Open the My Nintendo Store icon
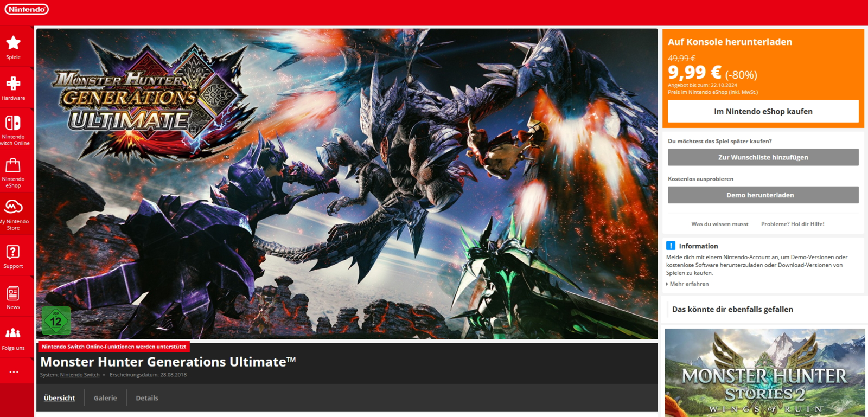Viewport: 868px width, 417px height. (x=13, y=207)
